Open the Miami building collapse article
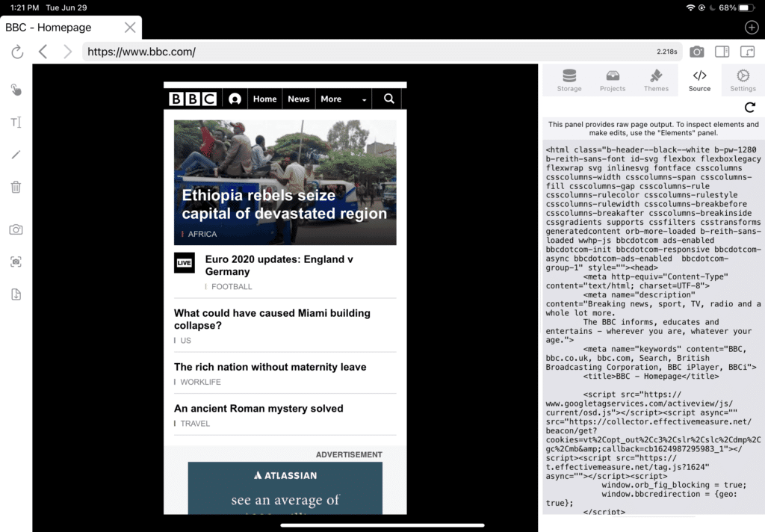The width and height of the screenshot is (765, 532). click(272, 319)
